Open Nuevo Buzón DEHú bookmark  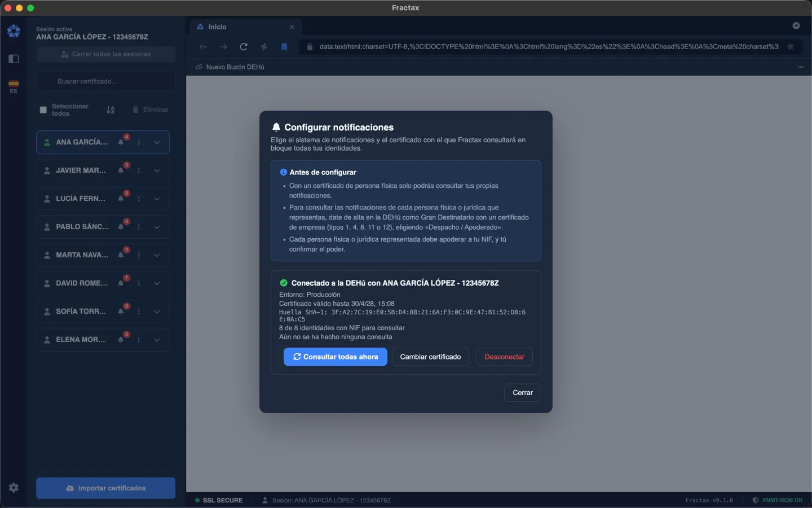(230, 67)
